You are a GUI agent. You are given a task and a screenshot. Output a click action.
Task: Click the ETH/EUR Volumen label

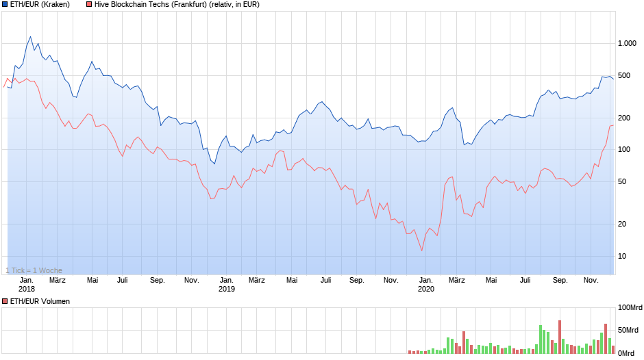tap(40, 301)
